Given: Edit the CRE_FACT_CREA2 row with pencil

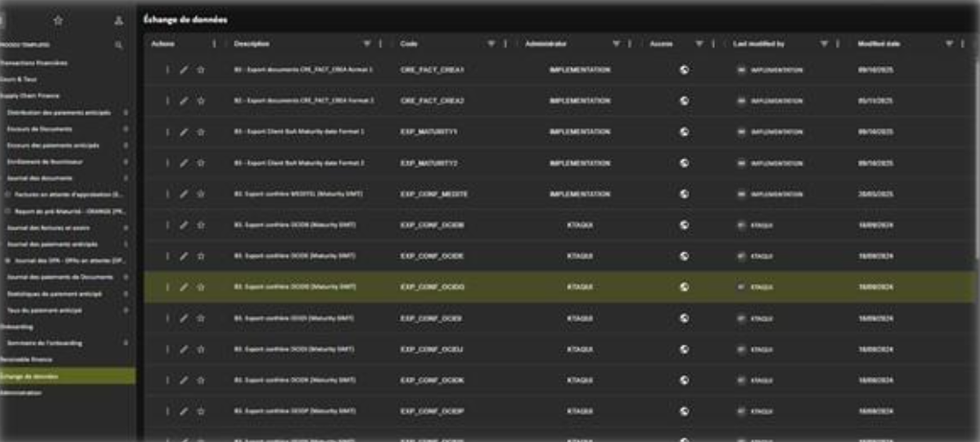Looking at the screenshot, I should click(183, 101).
